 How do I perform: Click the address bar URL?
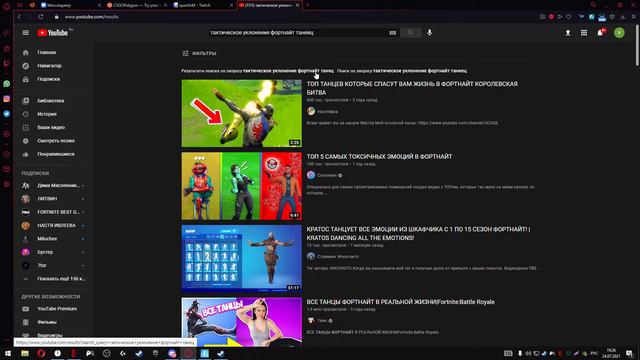click(x=91, y=17)
